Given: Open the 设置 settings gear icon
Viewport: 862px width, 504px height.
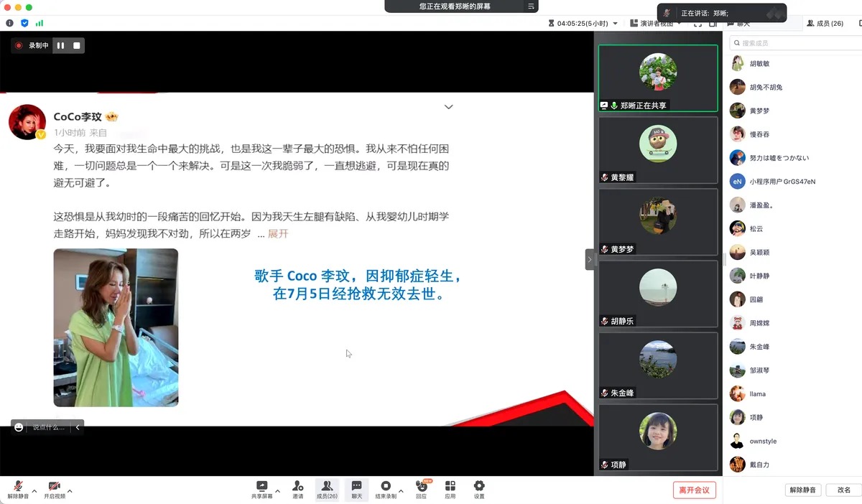Looking at the screenshot, I should click(x=479, y=487).
